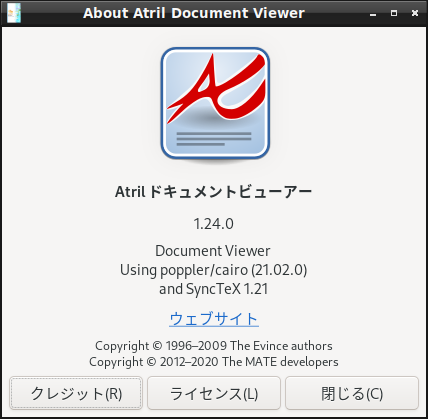This screenshot has height=419, width=428.
Task: Click the window menu icon in title bar
Action: [x=14, y=13]
